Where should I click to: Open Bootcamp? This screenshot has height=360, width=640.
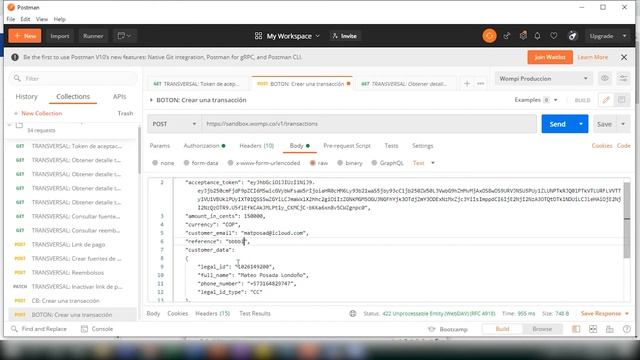click(x=448, y=329)
